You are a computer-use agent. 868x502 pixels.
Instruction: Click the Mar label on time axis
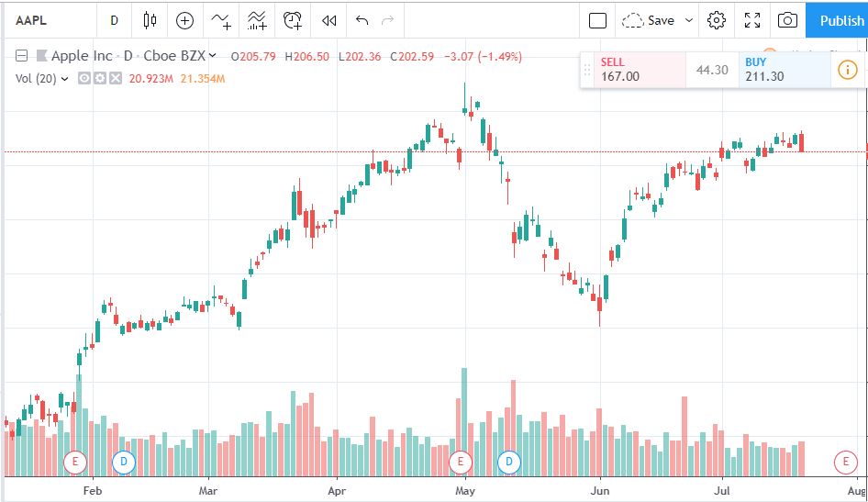[208, 490]
